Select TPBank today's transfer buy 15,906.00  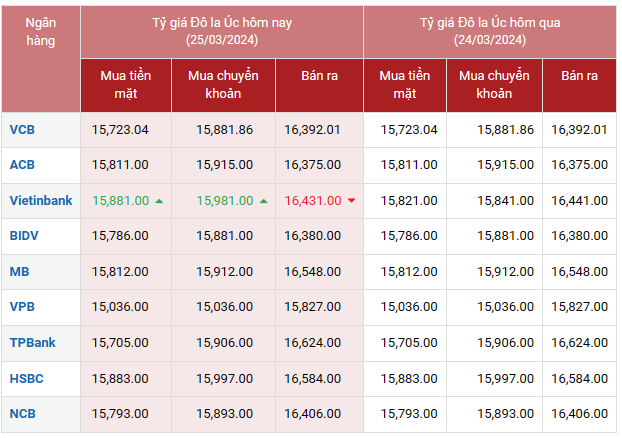(x=225, y=343)
